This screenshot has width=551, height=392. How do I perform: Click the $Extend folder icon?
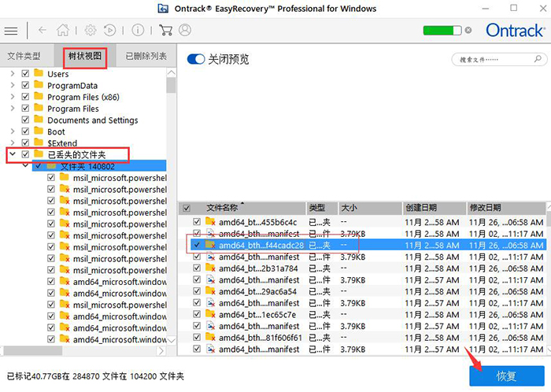click(39, 142)
